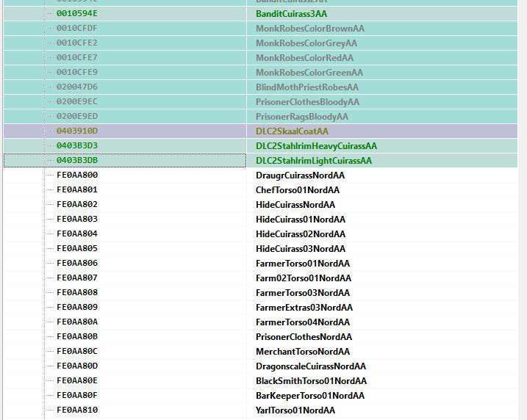This screenshot has height=420, width=527.
Task: Click MonkRobesColorBrownAA entry
Action: point(310,29)
